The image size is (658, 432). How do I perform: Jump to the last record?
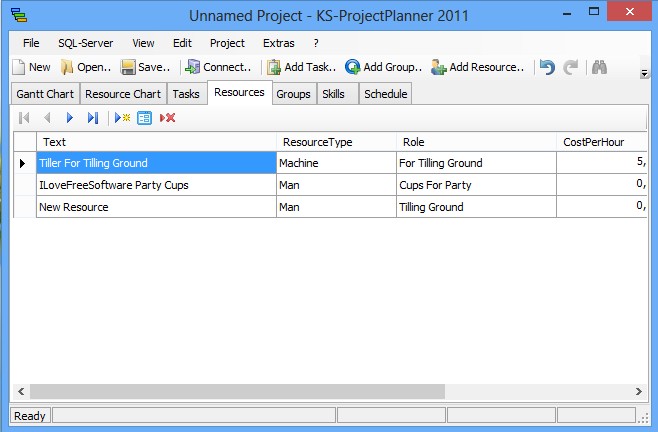tap(93, 118)
